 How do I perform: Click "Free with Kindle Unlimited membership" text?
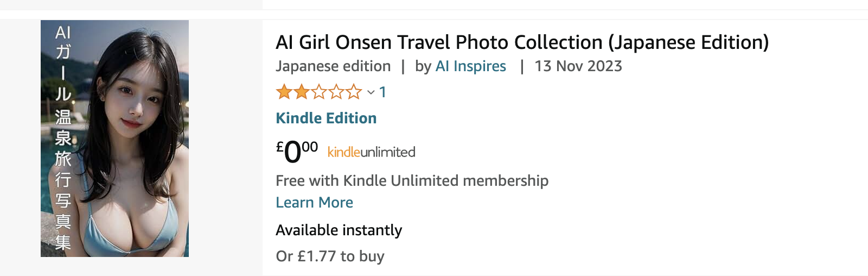(x=412, y=180)
